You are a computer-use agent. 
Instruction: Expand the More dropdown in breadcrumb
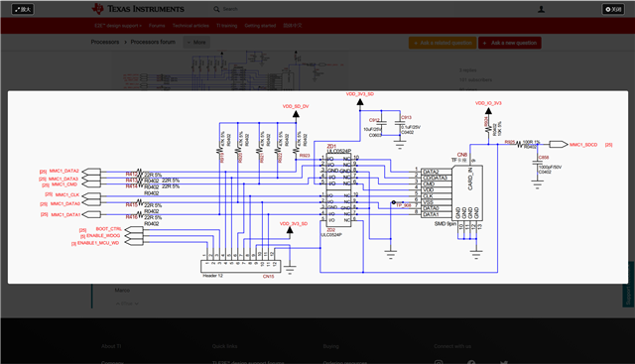tap(196, 42)
